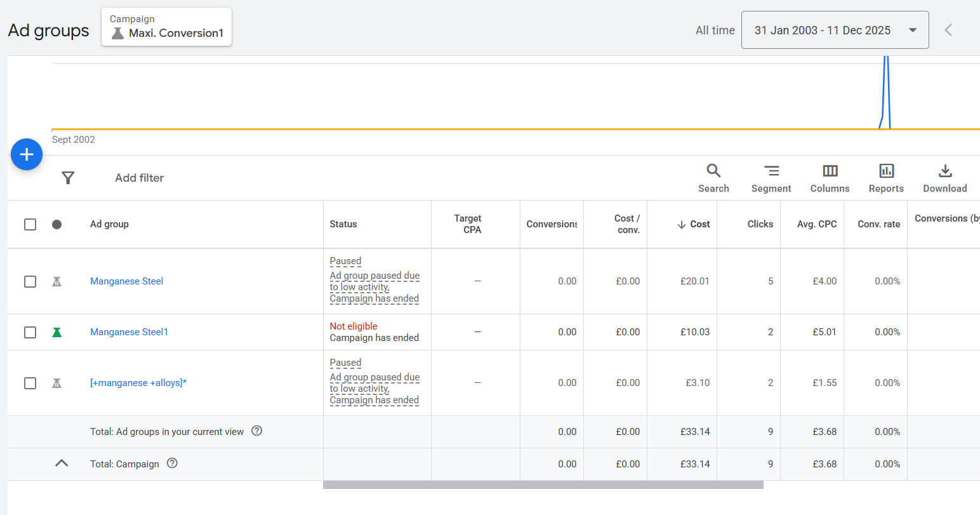
Task: Check the [+manganese +alloys]* row checkbox
Action: pos(30,383)
